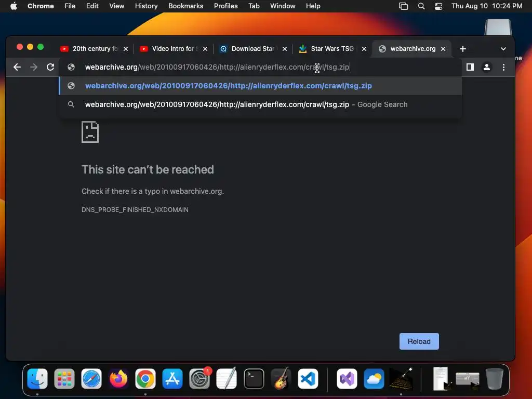Viewport: 532px width, 399px height.
Task: Choose the Google Search suggestion row
Action: (260, 104)
